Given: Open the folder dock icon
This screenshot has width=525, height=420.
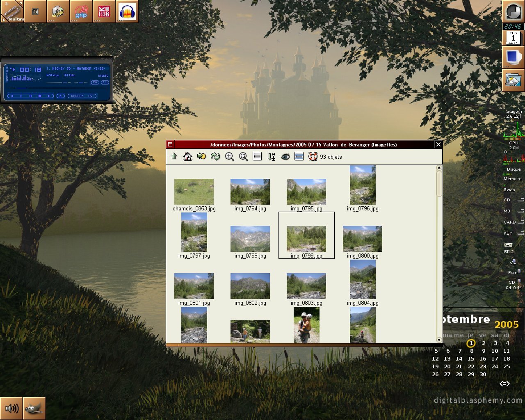Looking at the screenshot, I should pyautogui.click(x=513, y=80).
